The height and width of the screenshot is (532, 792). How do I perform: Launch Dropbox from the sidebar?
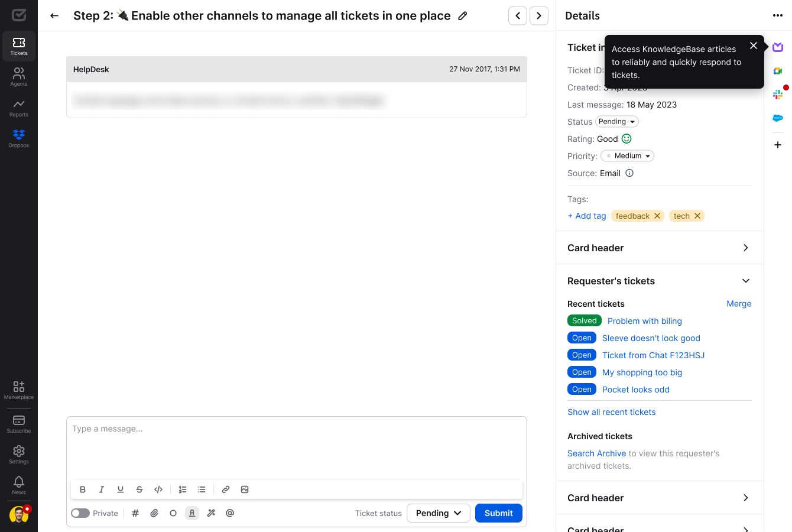point(19,138)
